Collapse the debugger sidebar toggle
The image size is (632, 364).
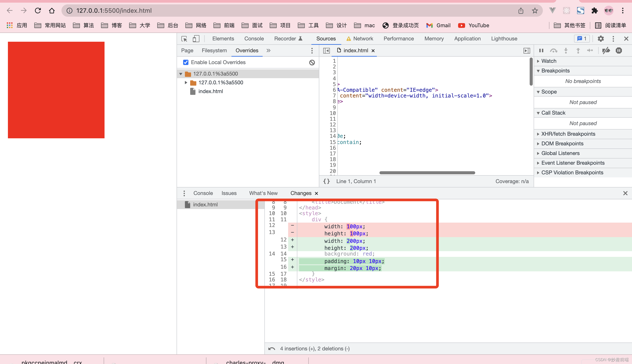[527, 50]
